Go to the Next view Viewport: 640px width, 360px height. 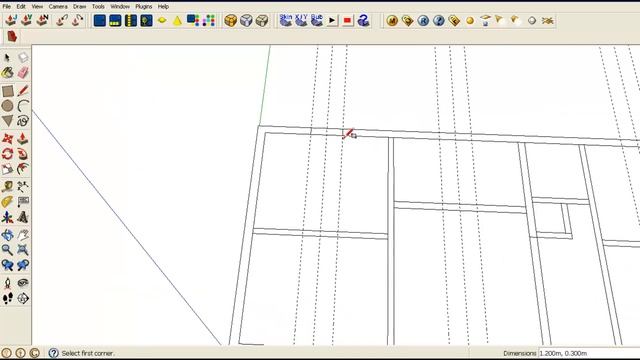[23, 265]
